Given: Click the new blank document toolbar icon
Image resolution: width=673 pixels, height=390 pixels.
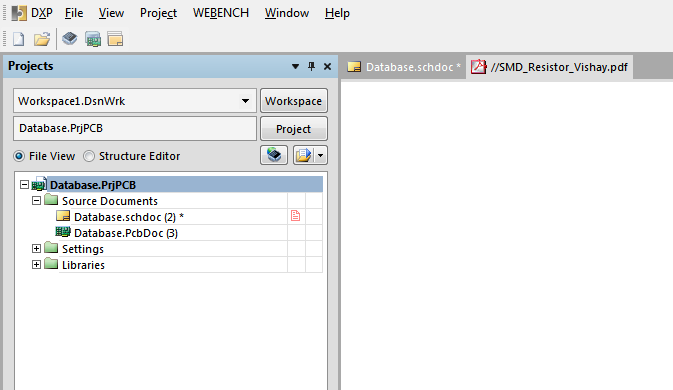Looking at the screenshot, I should point(18,39).
